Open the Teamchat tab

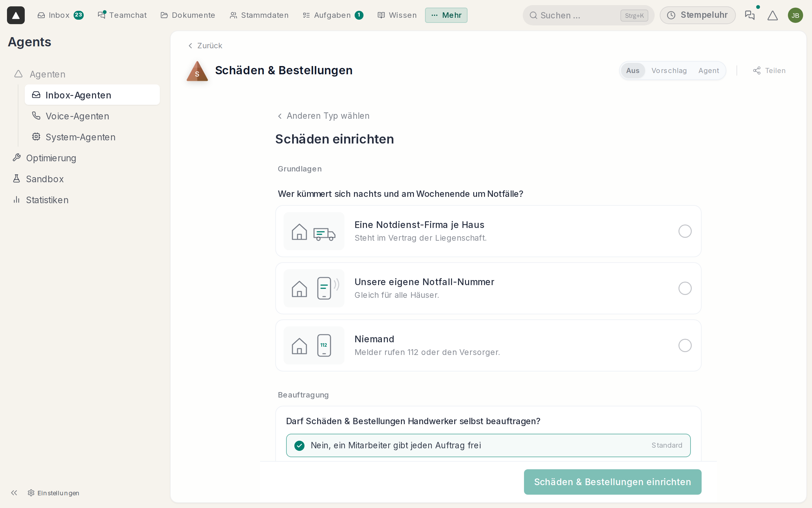tap(122, 15)
